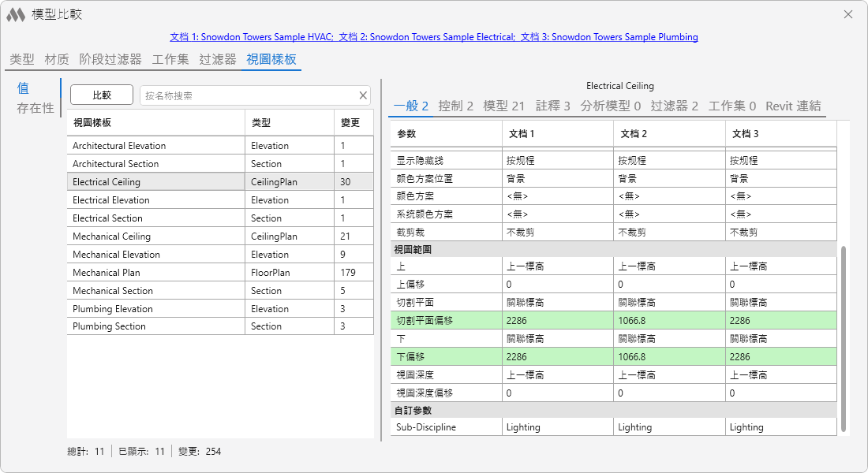The height and width of the screenshot is (473, 868).
Task: Switch to the Revit 連結 tab
Action: 793,106
